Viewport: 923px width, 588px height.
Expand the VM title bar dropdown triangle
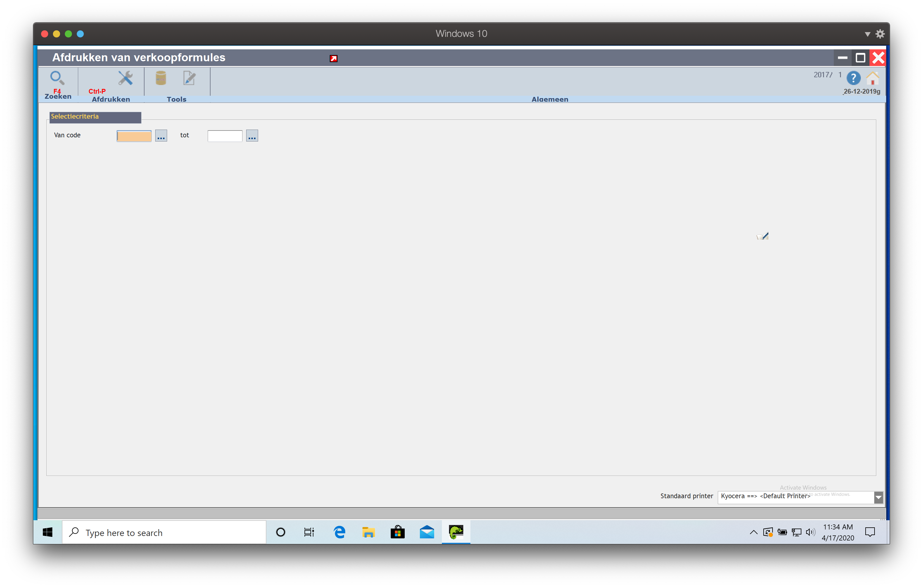pyautogui.click(x=867, y=34)
